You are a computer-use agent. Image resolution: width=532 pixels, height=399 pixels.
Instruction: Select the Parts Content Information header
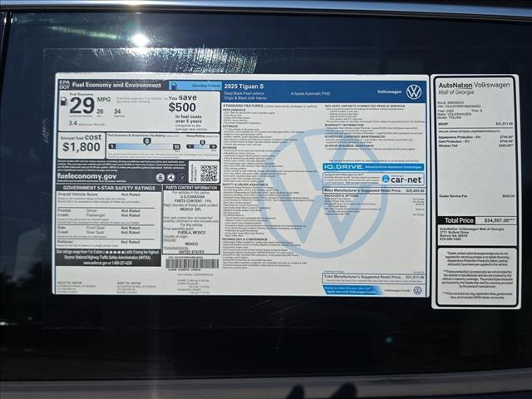point(191,188)
